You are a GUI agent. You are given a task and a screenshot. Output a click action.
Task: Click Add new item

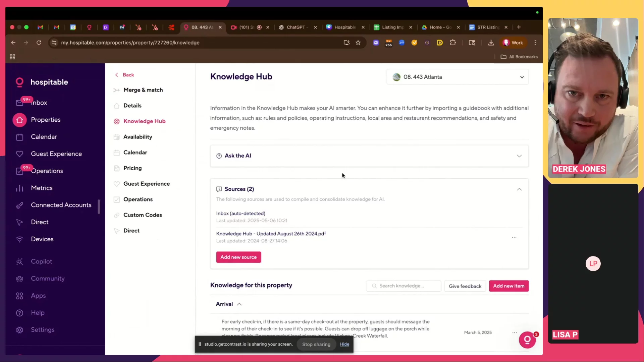click(509, 286)
